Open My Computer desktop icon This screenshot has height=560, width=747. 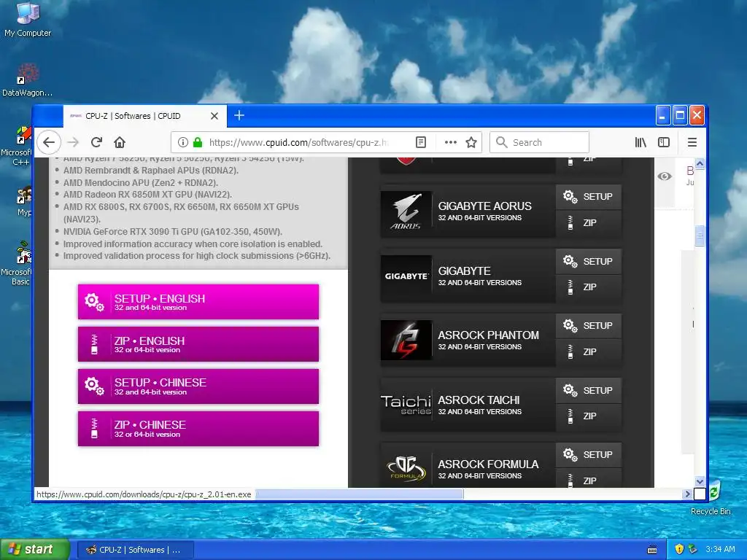(28, 20)
